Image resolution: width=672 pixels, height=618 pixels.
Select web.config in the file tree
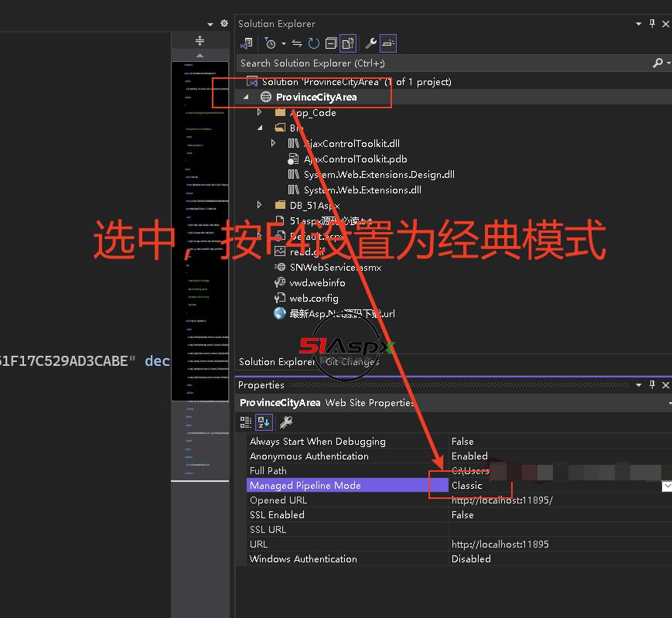point(313,298)
